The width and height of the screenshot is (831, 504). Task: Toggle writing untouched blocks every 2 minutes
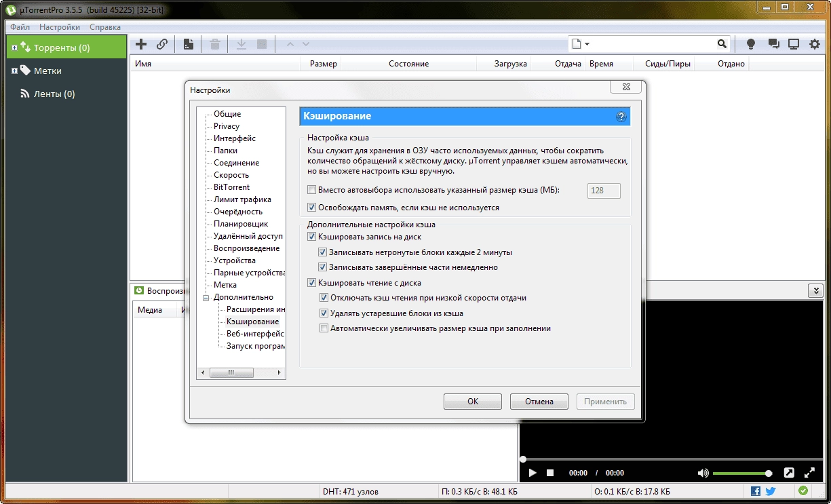(x=324, y=252)
